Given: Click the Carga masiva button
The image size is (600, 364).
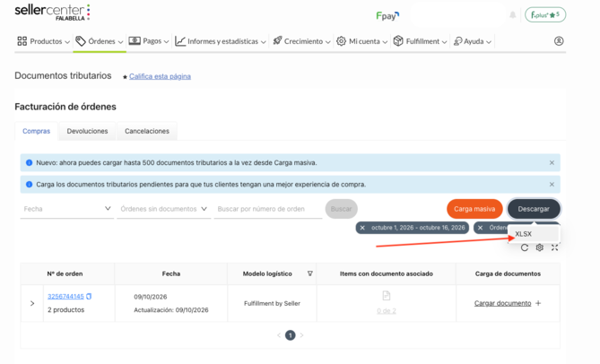Looking at the screenshot, I should pyautogui.click(x=474, y=209).
